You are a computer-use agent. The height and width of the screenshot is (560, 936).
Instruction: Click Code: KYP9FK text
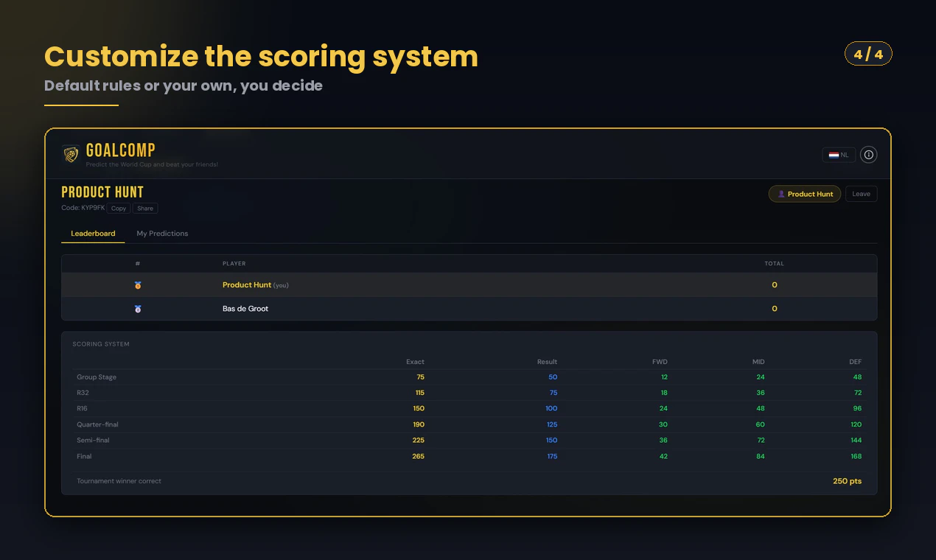point(83,208)
